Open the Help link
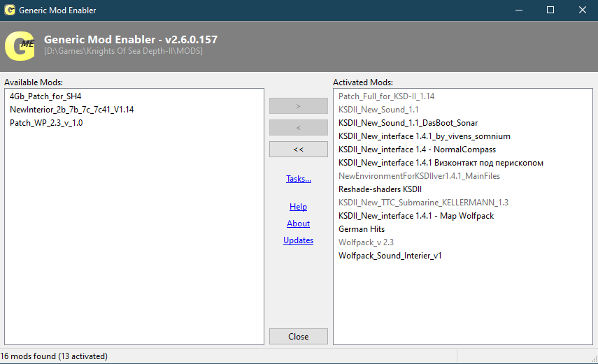 [298, 207]
